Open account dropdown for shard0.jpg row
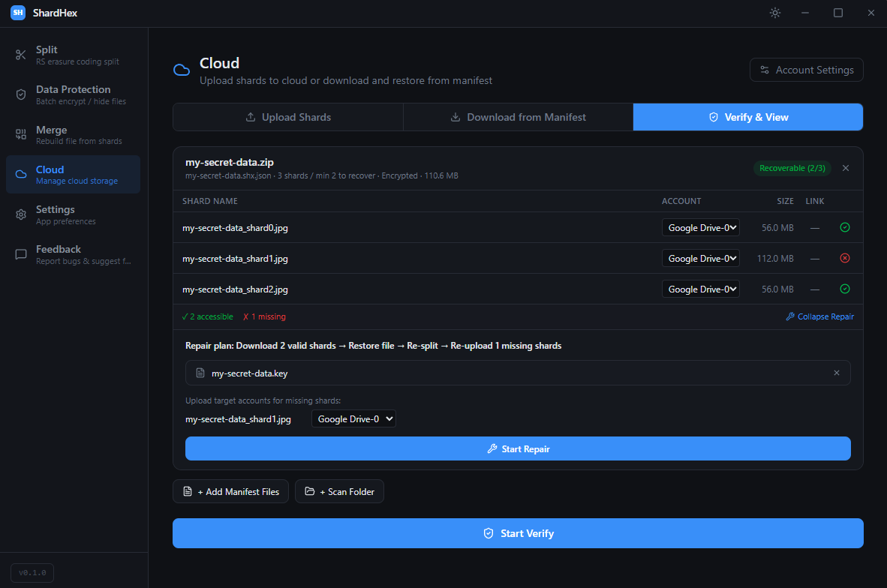887x588 pixels. [700, 227]
